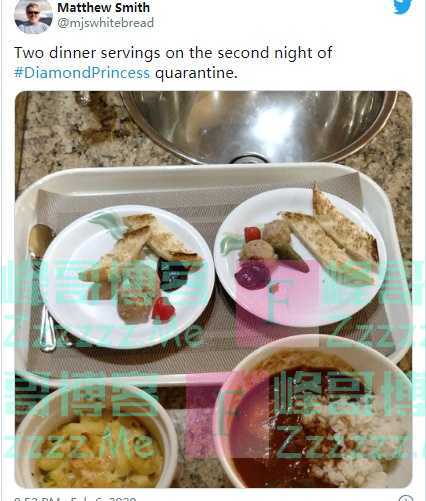The height and width of the screenshot is (501, 426).
Task: Click the yellow pasta bowl in photo
Action: [95, 443]
